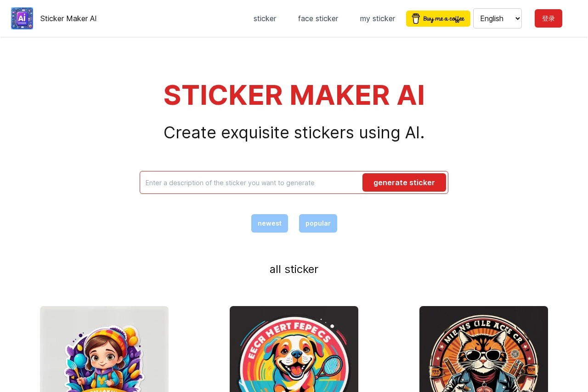Click the coffee cup icon in header
This screenshot has width=588, height=392.
pyautogui.click(x=416, y=18)
